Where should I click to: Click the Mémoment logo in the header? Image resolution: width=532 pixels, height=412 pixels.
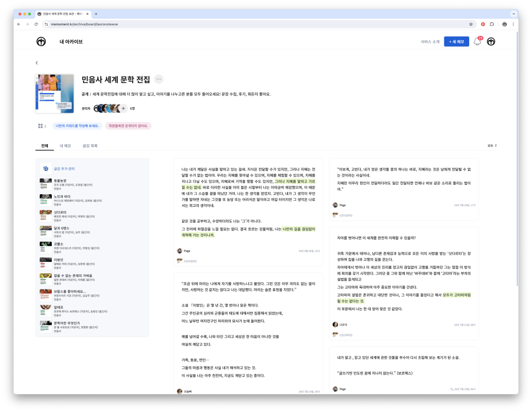pos(41,42)
